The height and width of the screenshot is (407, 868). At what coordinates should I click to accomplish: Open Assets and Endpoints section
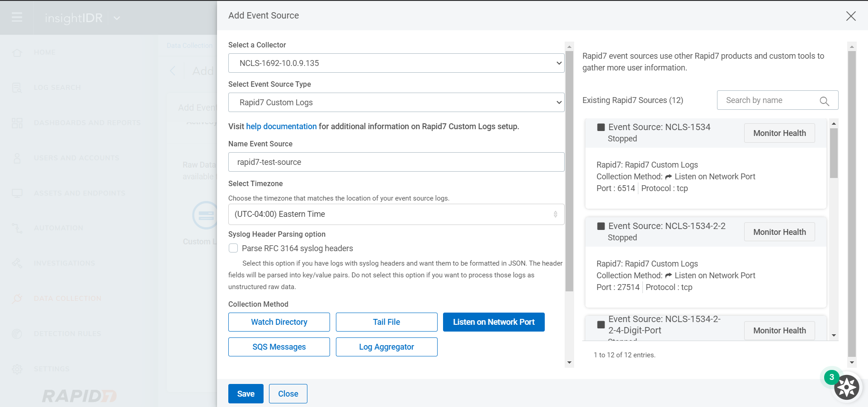[80, 193]
